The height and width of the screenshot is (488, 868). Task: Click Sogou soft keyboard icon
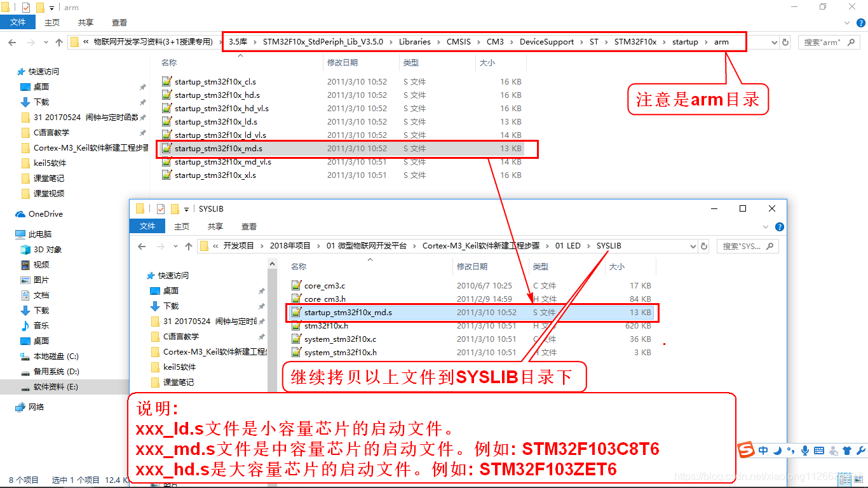pyautogui.click(x=819, y=451)
